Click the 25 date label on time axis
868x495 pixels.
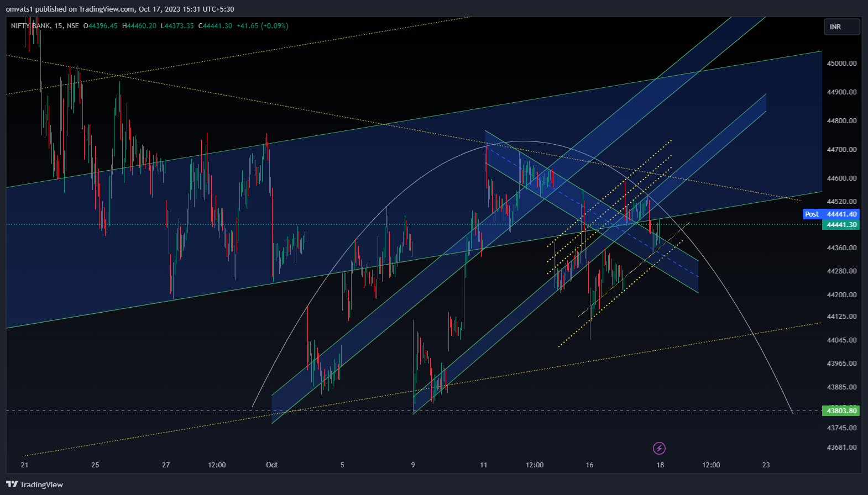tap(95, 465)
